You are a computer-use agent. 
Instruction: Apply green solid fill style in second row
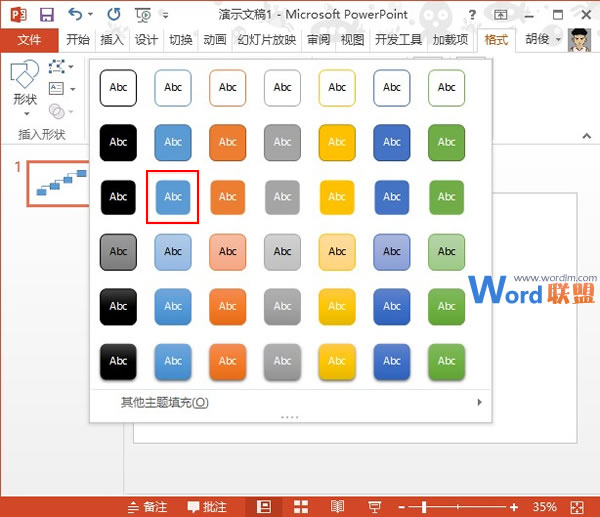(x=447, y=142)
